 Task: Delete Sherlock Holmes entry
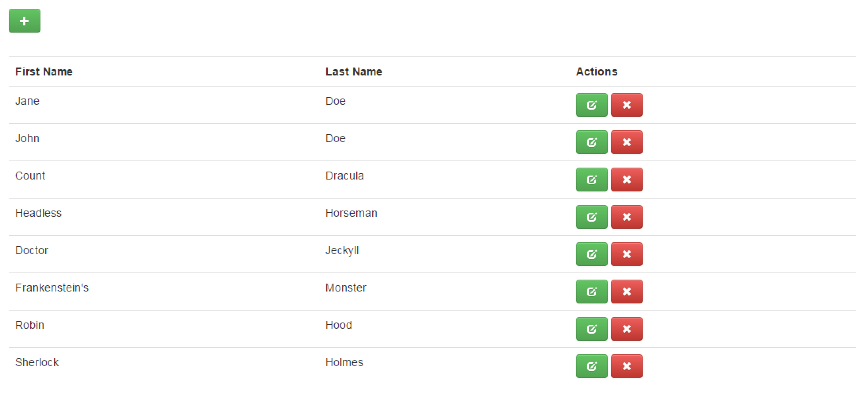click(x=626, y=366)
